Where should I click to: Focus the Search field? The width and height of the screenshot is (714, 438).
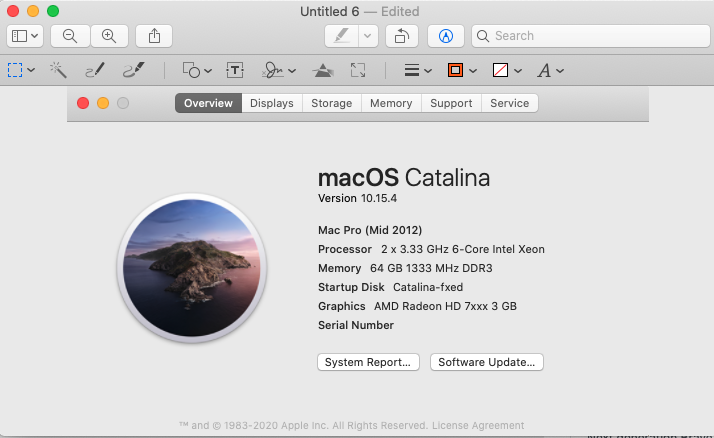(591, 36)
